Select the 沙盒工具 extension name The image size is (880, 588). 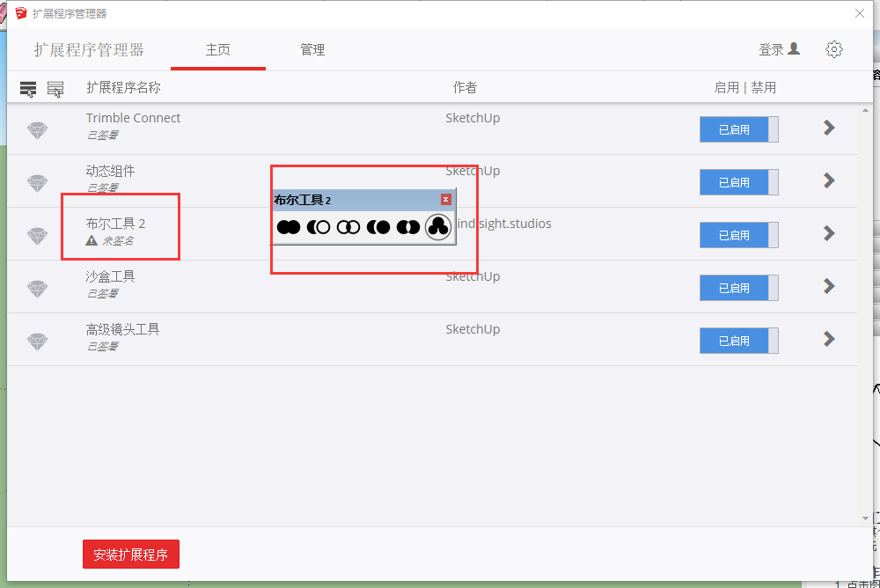[110, 276]
